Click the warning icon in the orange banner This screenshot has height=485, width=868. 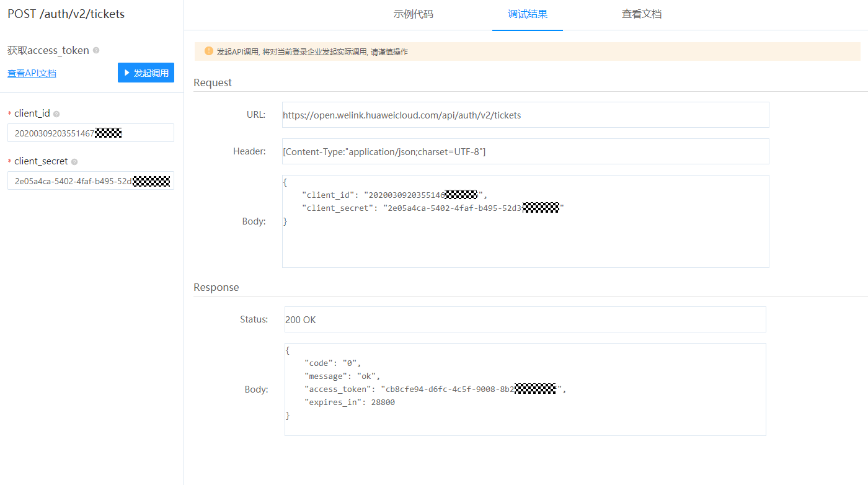209,51
